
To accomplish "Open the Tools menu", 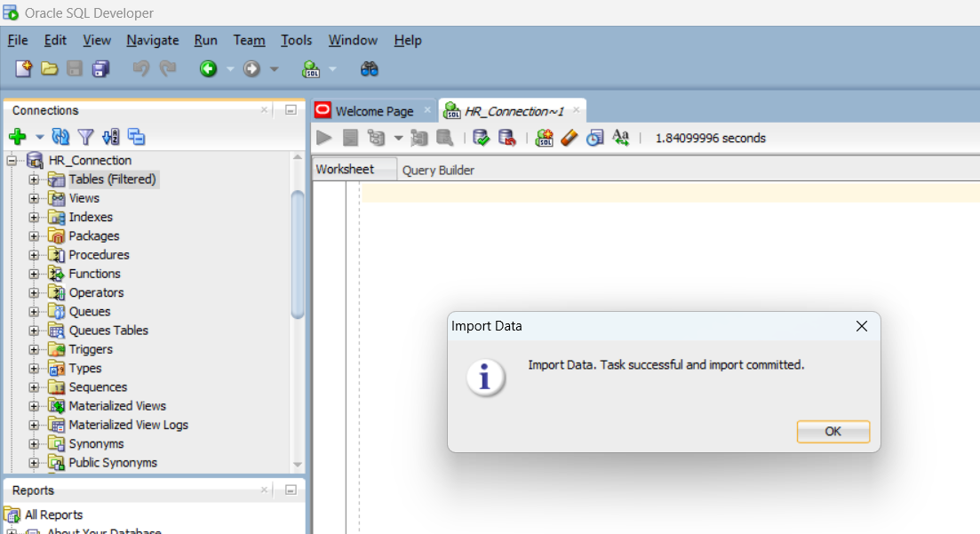I will coord(296,40).
